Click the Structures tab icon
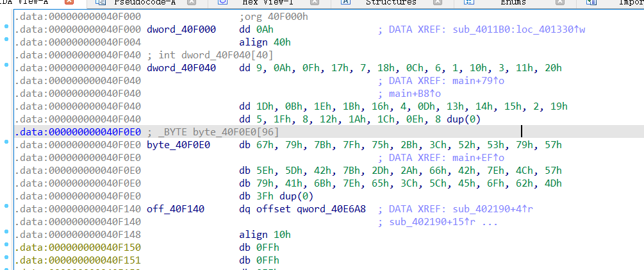This screenshot has width=644, height=270. (x=345, y=3)
